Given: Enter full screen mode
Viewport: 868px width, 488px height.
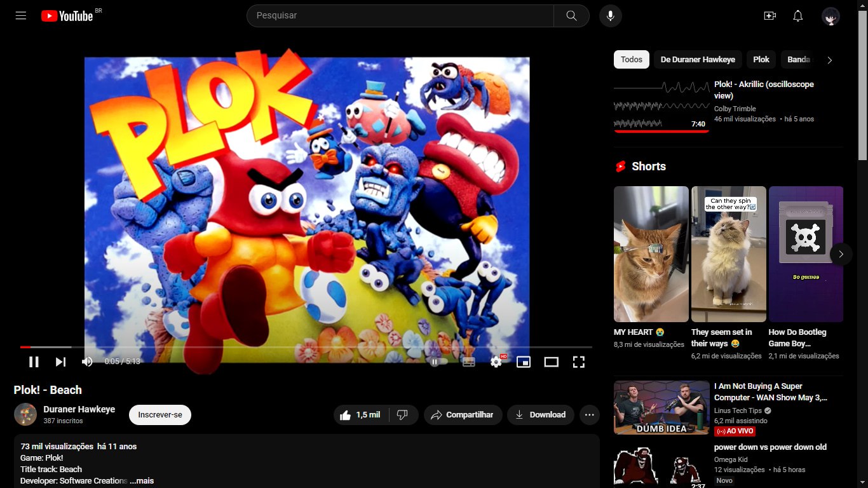Looking at the screenshot, I should pos(578,362).
